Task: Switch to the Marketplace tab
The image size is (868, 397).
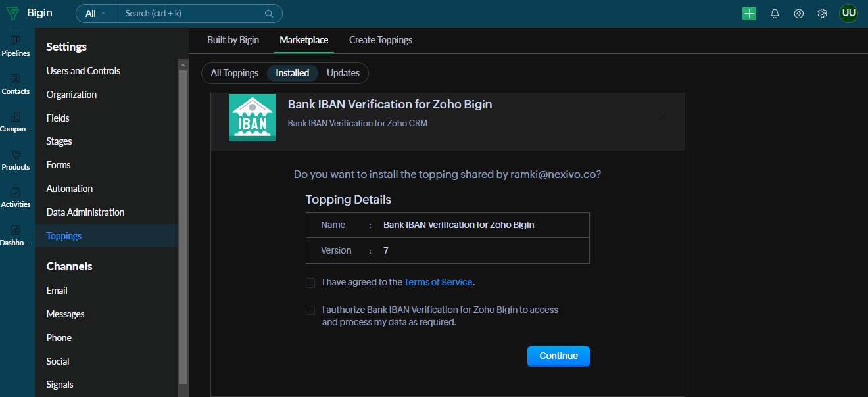Action: click(x=304, y=40)
